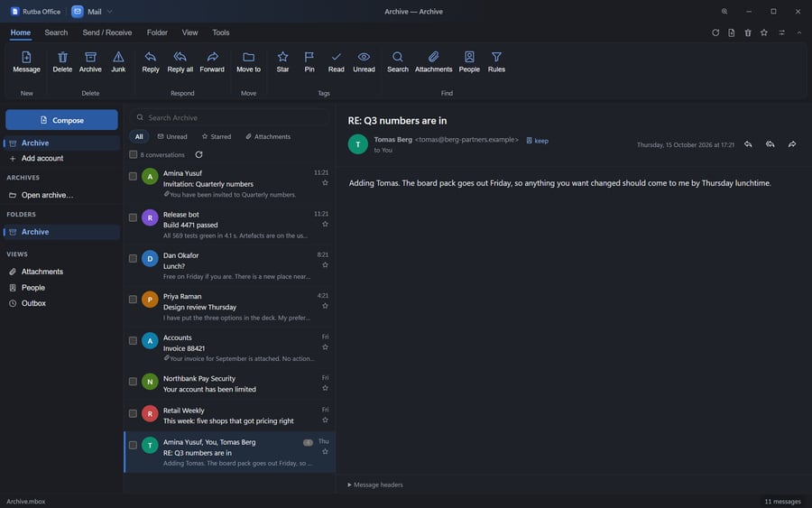Collapse the ribbon with the chevron
This screenshot has height=508, width=812.
pyautogui.click(x=799, y=32)
